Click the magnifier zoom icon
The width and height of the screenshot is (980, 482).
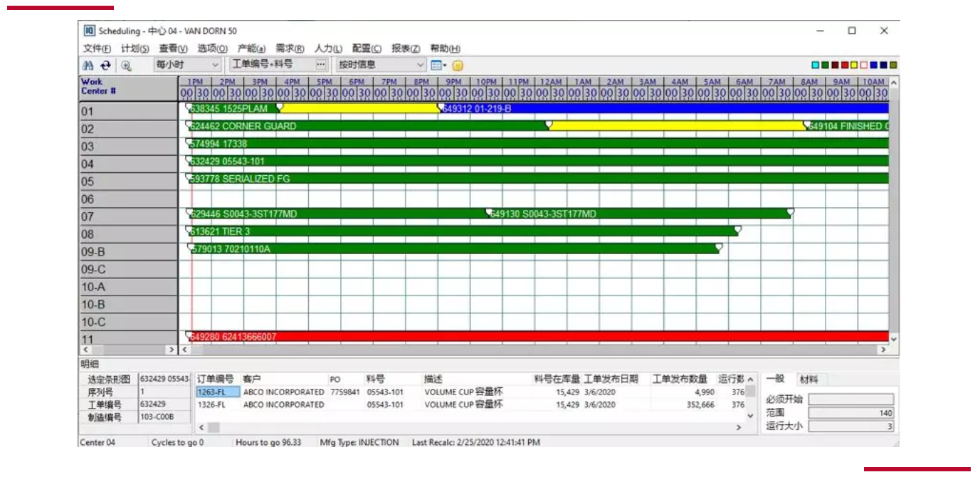126,66
